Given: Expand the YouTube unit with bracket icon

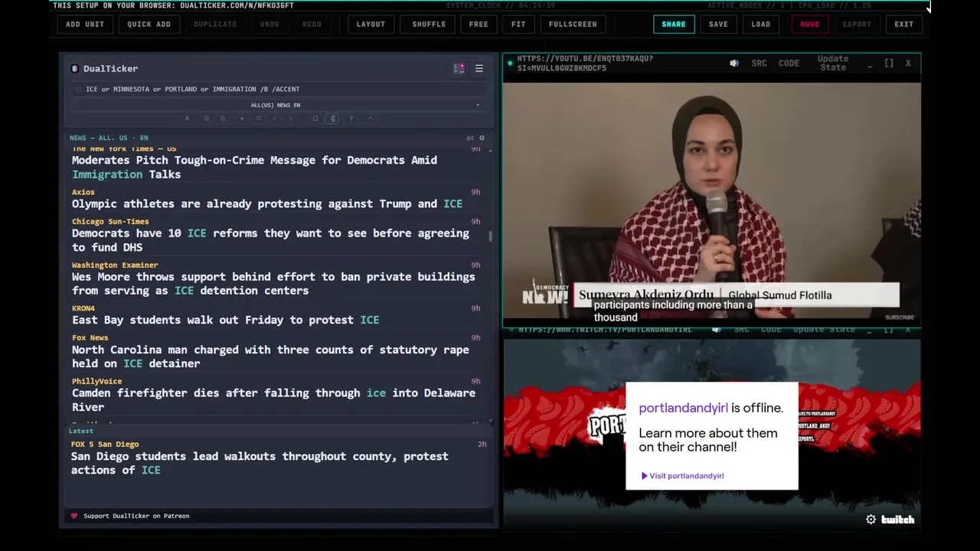Looking at the screenshot, I should (889, 64).
